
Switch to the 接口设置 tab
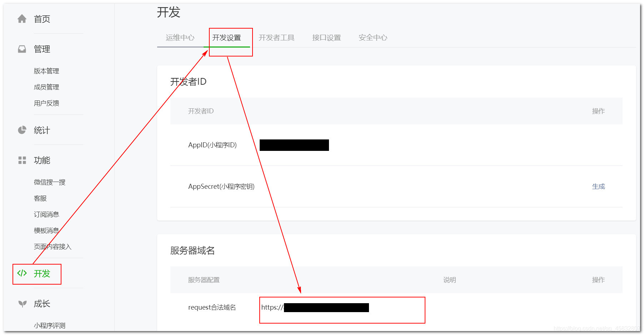point(326,38)
